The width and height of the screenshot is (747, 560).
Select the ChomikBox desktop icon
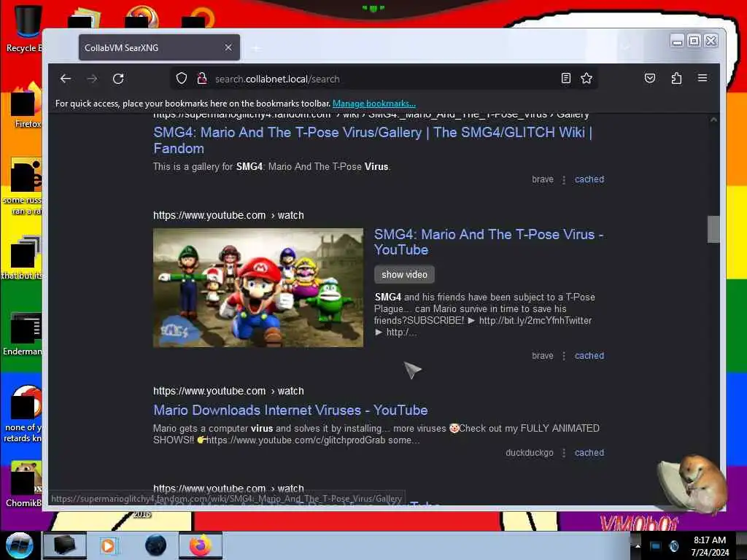(x=24, y=484)
